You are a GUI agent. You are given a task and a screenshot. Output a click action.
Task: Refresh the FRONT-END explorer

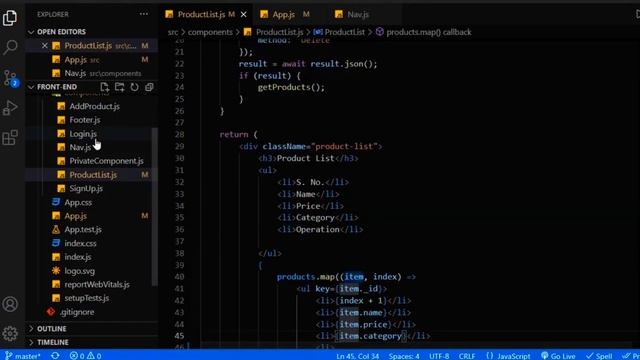pos(134,87)
